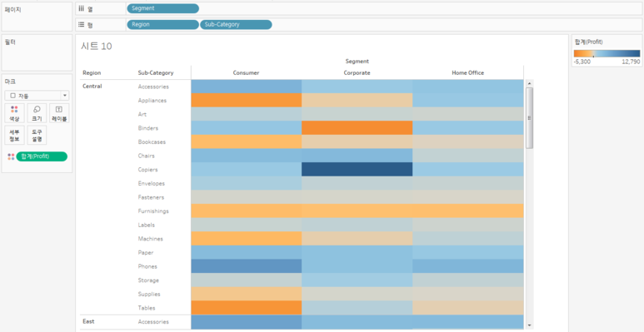This screenshot has height=332, width=644.
Task: Select the orange Binders Corporate cell
Action: click(357, 128)
